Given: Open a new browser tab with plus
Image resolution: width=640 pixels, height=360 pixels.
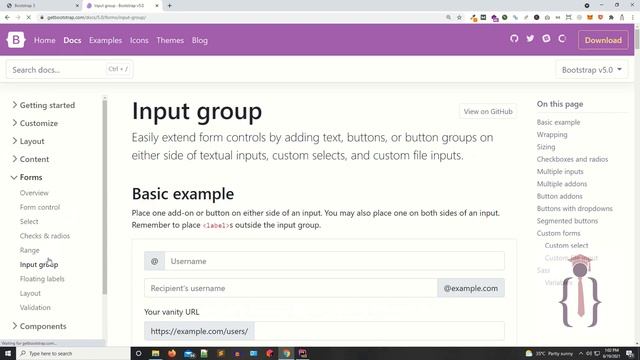Looking at the screenshot, I should click(x=169, y=6).
